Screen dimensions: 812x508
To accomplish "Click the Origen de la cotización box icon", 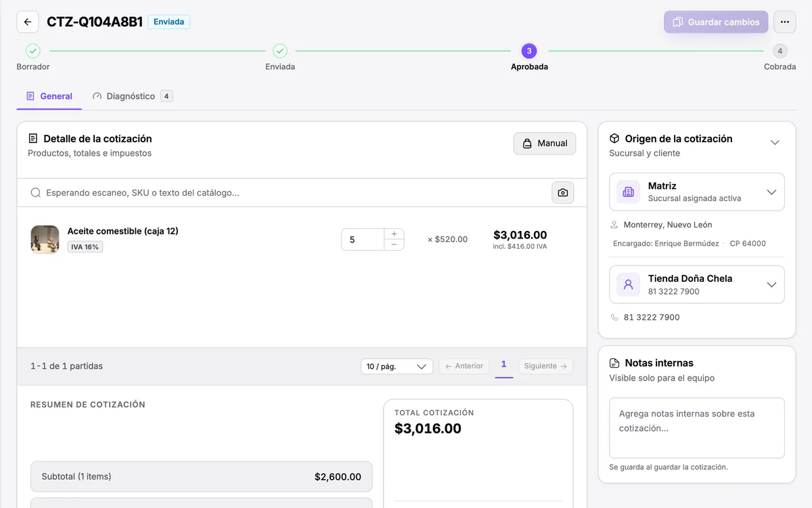I will point(614,139).
